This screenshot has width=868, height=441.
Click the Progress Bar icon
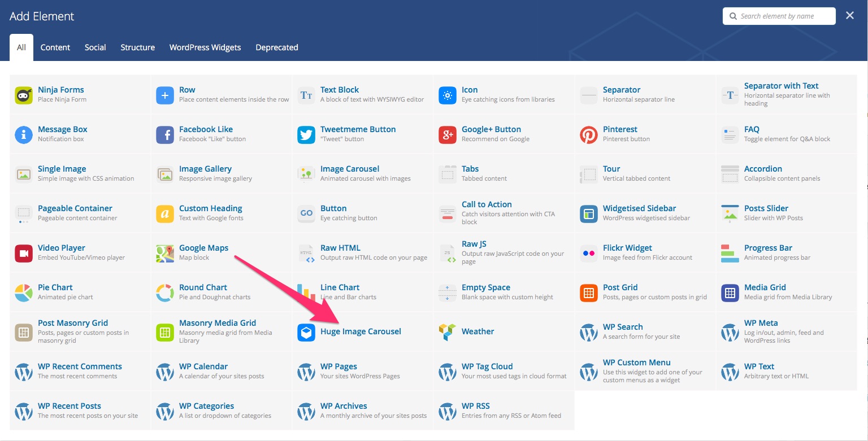(730, 254)
